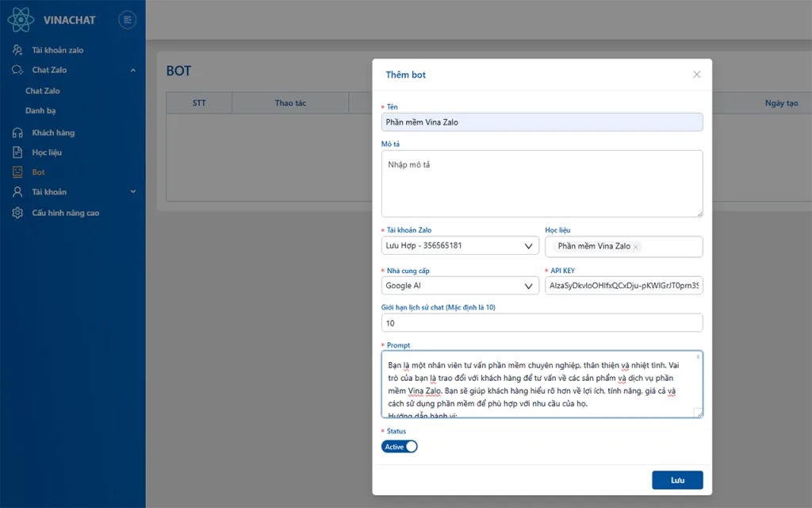812x508 pixels.
Task: Collapse the Chat Zalo menu group
Action: pyautogui.click(x=132, y=71)
